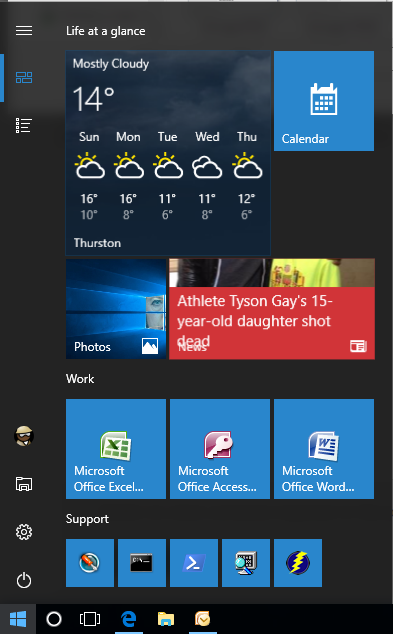Launch Microsoft Office Excel tile

116,449
